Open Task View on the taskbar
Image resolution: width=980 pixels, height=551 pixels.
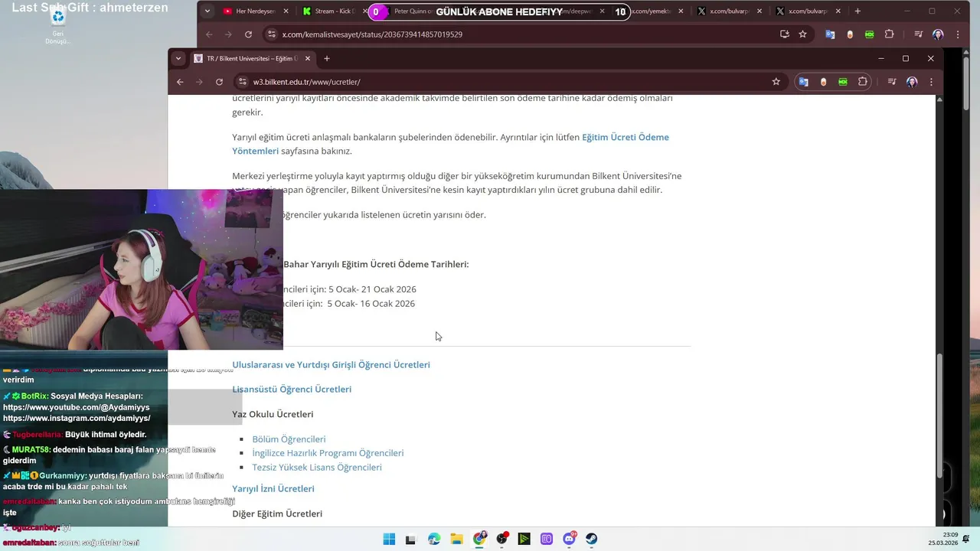point(410,539)
